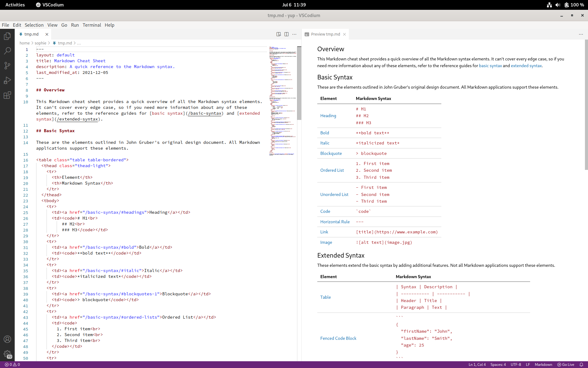Open notifications bell in status bar
The width and height of the screenshot is (588, 368).
coord(581,365)
